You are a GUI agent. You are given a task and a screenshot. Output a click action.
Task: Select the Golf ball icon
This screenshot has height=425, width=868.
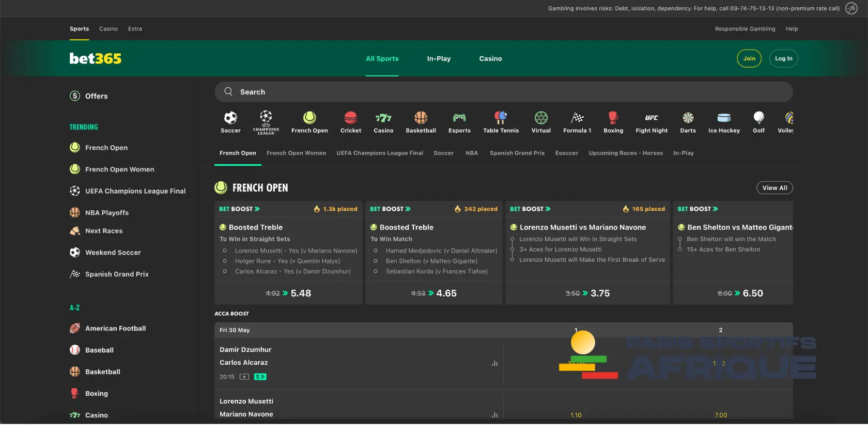coord(758,118)
